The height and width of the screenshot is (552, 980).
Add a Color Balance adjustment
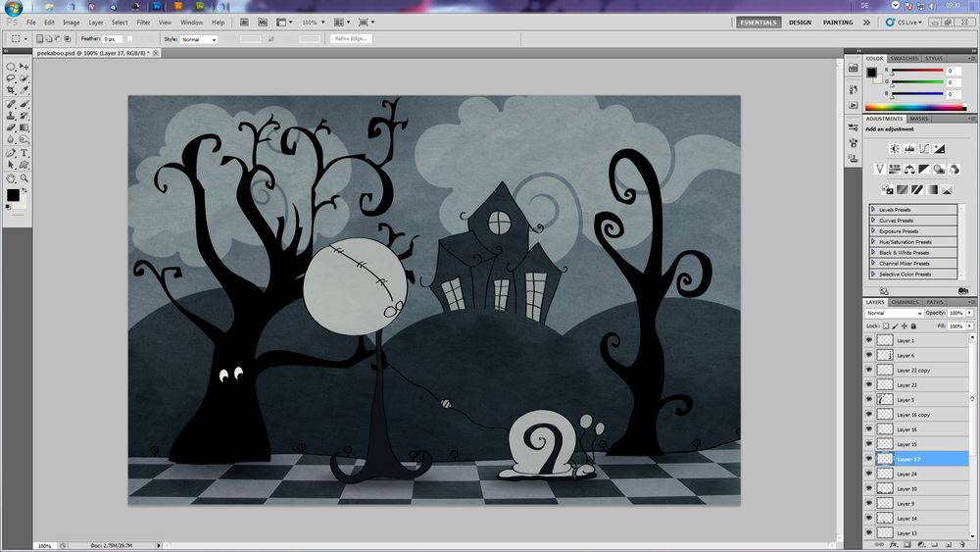[x=909, y=170]
